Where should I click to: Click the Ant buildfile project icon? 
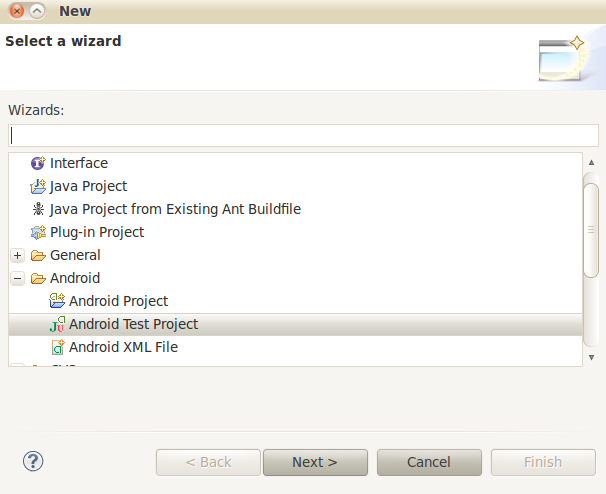point(38,209)
